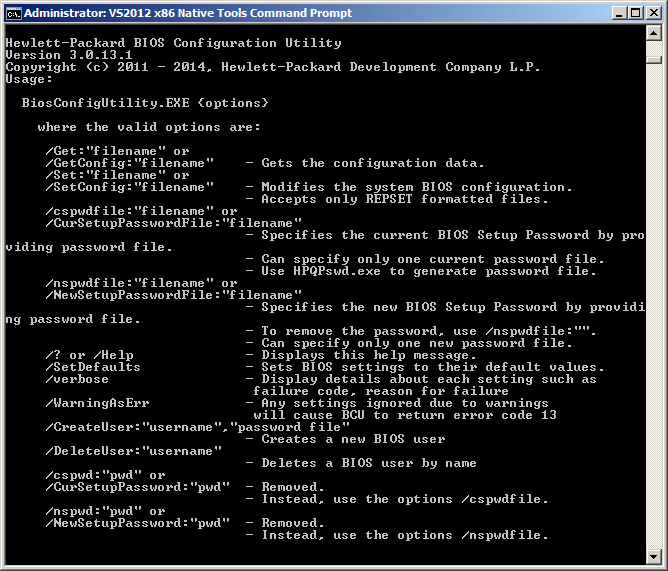Click the /NewSetupPassword:"pwd" option text
Viewport: 668px width, 571px height.
point(138,523)
